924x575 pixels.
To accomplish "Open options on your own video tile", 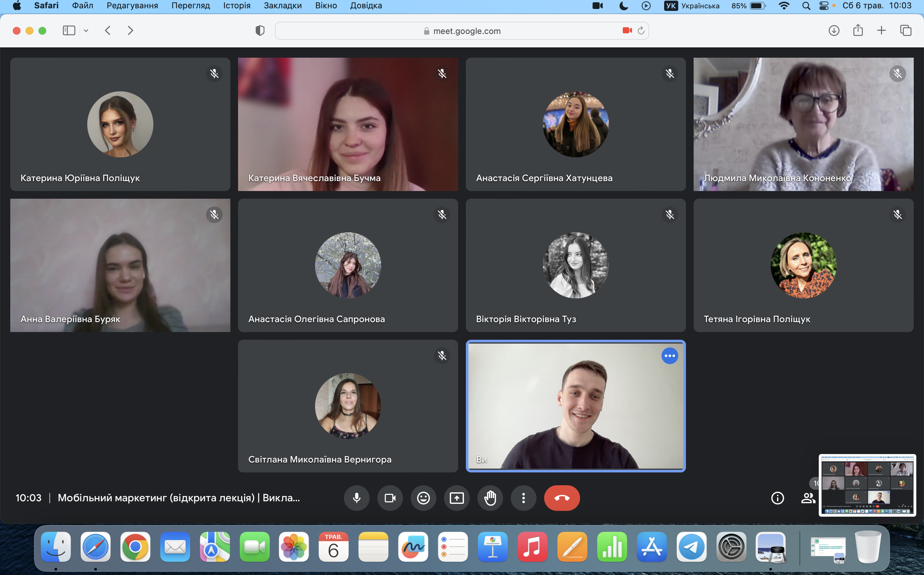I will click(x=669, y=356).
